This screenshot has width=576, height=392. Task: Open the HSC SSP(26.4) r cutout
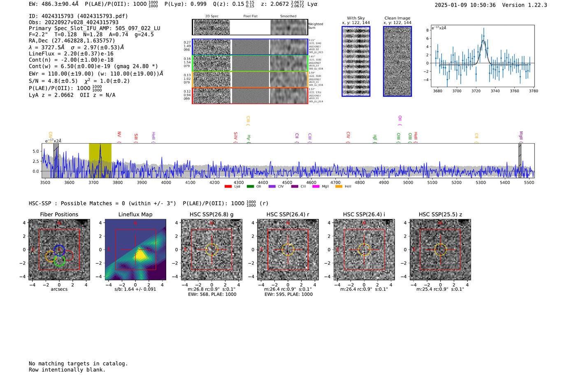(x=288, y=250)
